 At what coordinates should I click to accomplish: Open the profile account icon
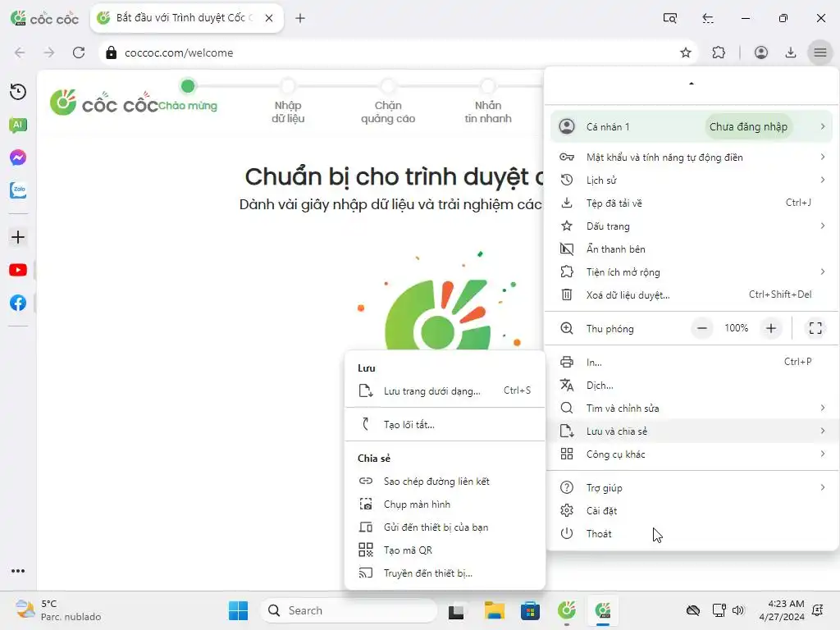click(761, 52)
